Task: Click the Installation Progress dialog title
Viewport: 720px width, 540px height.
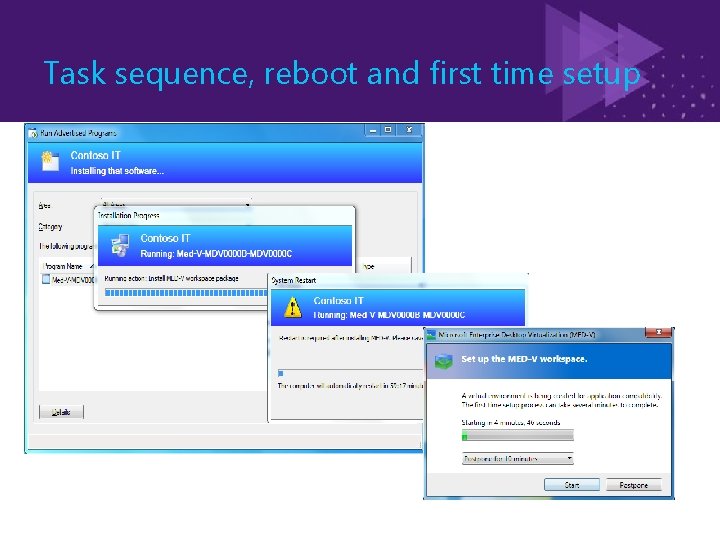Action: click(129, 215)
